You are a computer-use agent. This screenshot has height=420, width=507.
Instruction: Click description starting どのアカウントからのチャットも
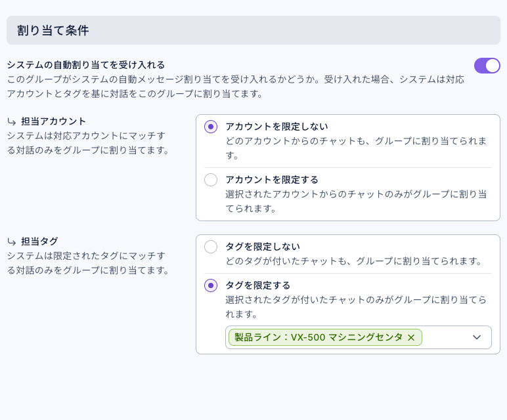(356, 148)
